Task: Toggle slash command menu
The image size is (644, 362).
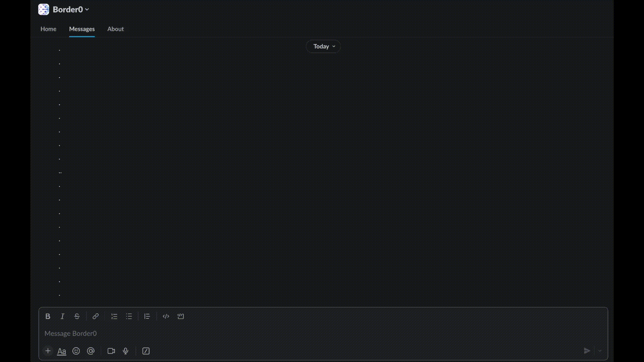Action: pyautogui.click(x=146, y=351)
